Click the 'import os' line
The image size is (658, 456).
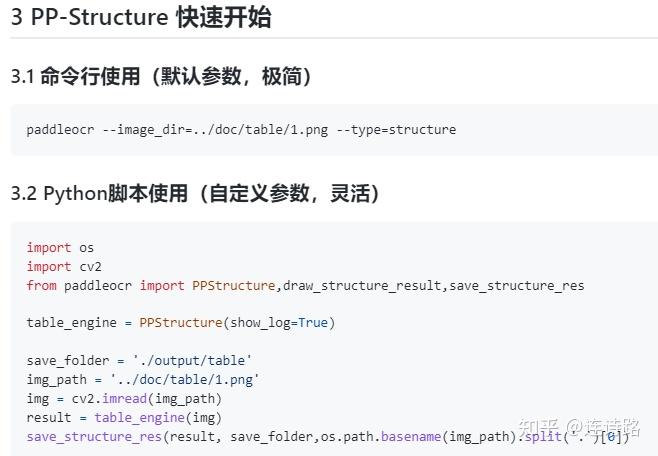[x=60, y=248]
